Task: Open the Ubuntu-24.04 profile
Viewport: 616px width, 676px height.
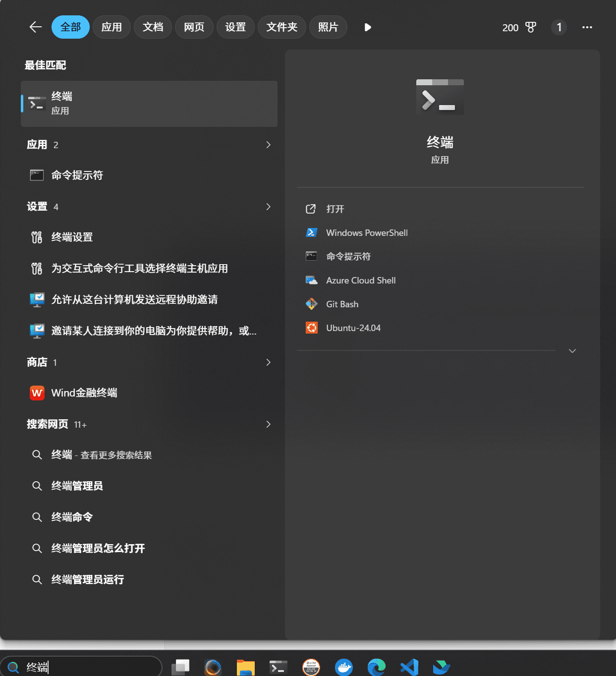Action: tap(353, 328)
